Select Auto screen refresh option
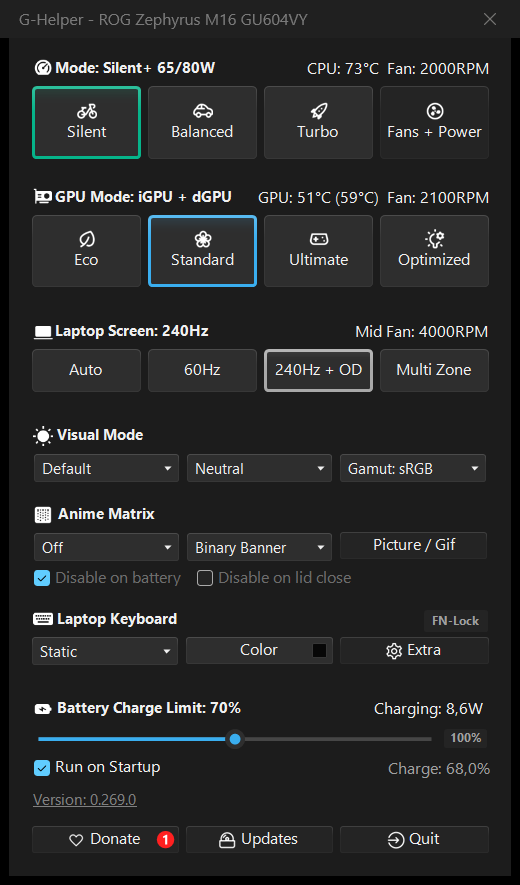This screenshot has height=885, width=520. 86,370
